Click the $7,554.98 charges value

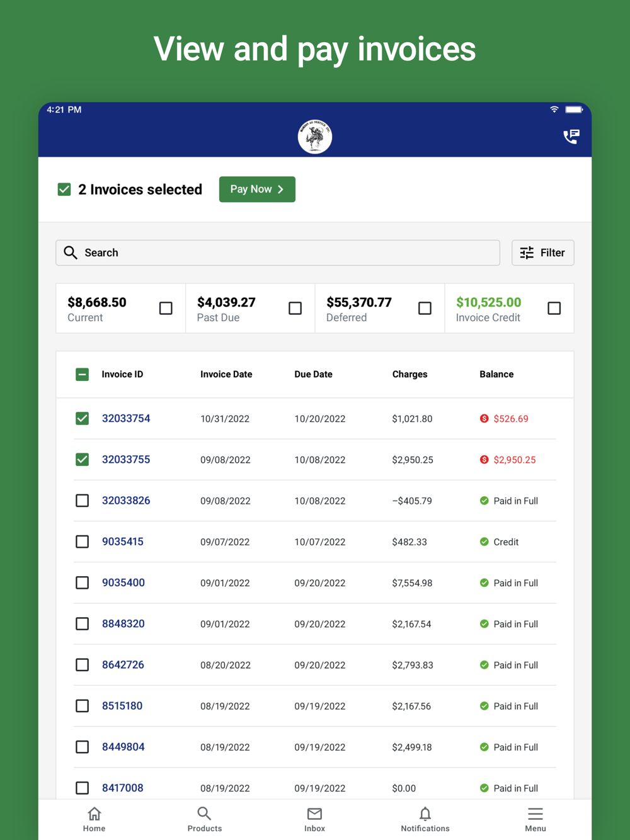coord(412,583)
